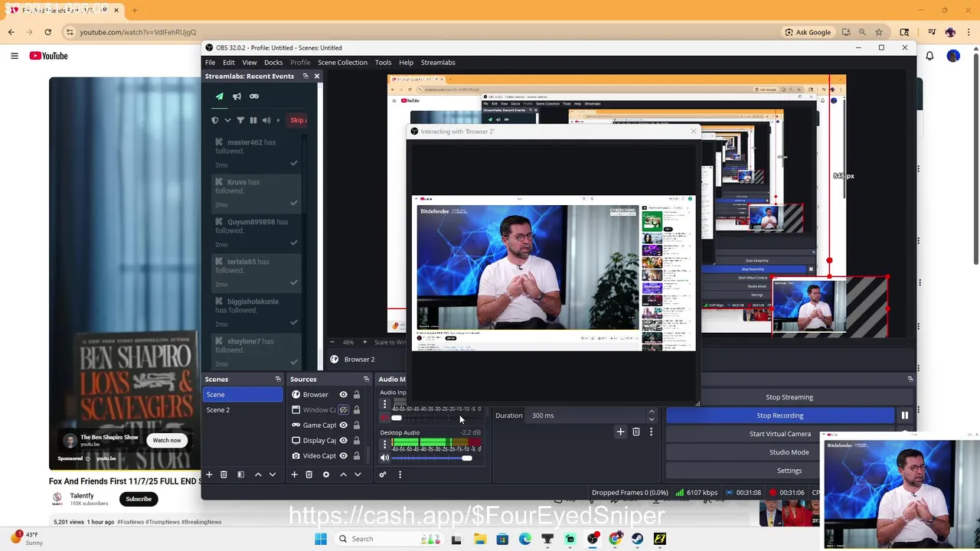Mute Streamlabs event alerts speaker icon

point(266,120)
